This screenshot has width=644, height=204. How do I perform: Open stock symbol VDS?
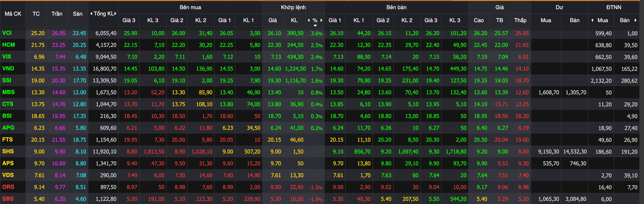8,175
